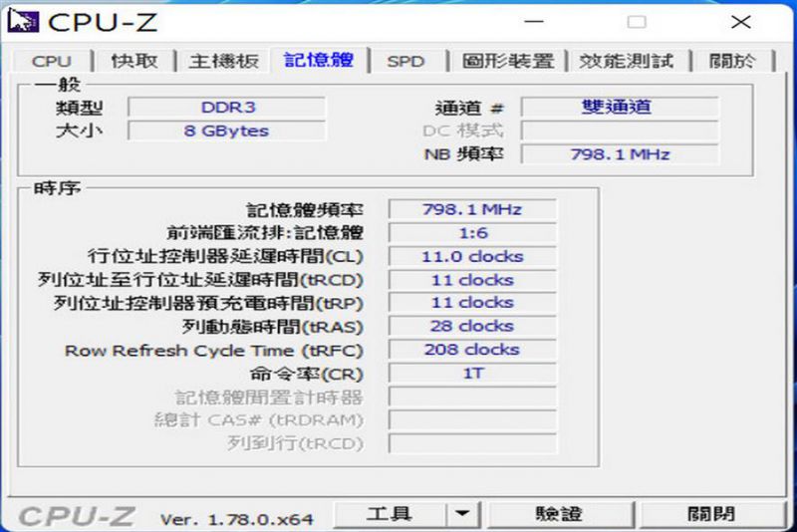Click the Row Refresh Cycle Time (tRFC) label

point(214,351)
